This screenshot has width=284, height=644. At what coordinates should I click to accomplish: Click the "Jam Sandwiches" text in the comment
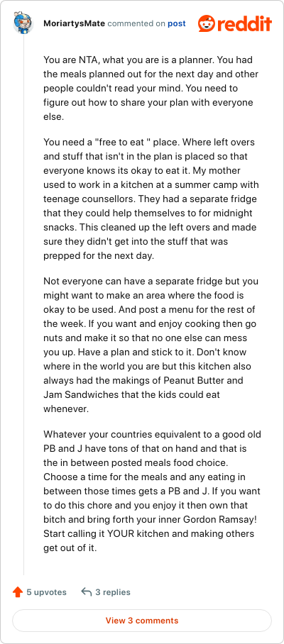[x=75, y=395]
